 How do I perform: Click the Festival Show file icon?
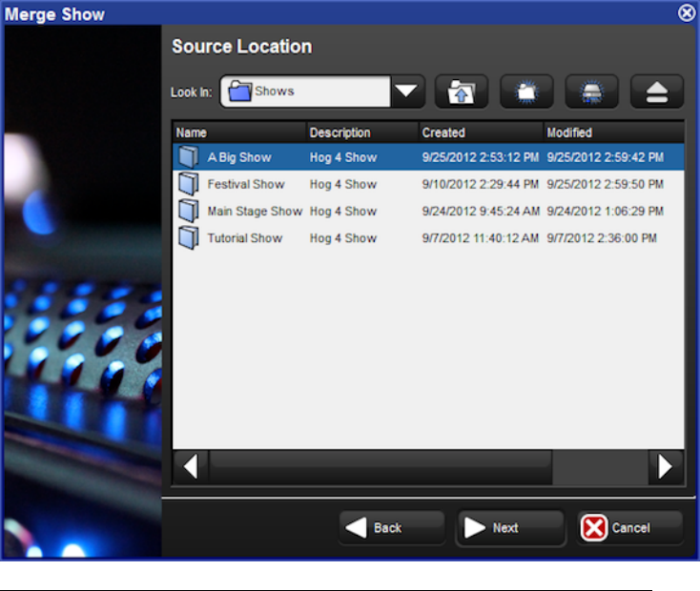189,184
